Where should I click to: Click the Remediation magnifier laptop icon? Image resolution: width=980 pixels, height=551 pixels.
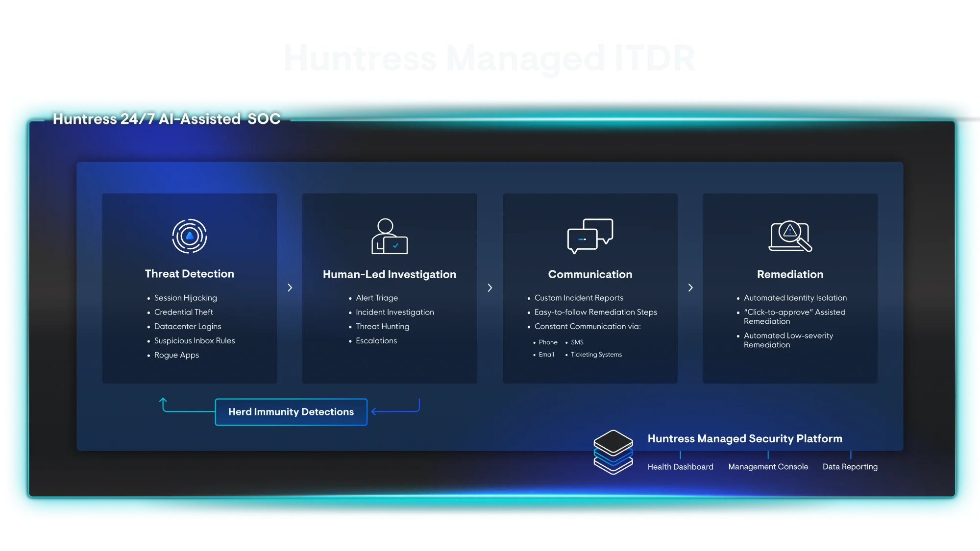click(790, 236)
